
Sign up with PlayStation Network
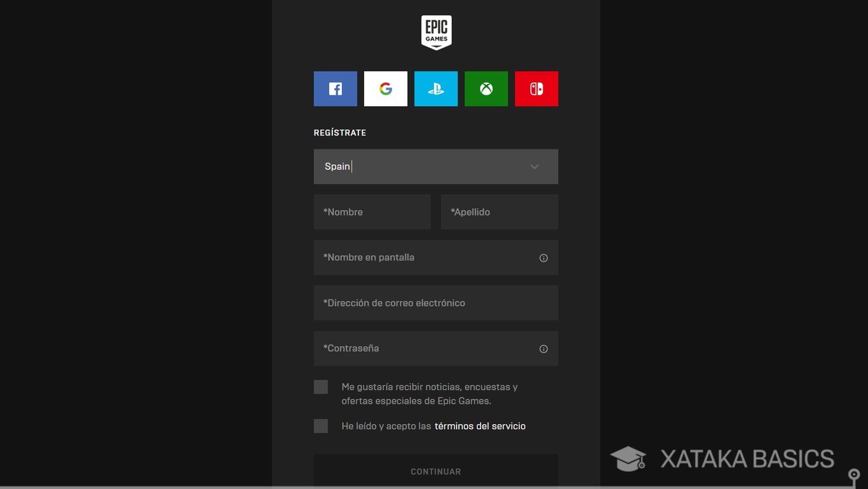436,88
